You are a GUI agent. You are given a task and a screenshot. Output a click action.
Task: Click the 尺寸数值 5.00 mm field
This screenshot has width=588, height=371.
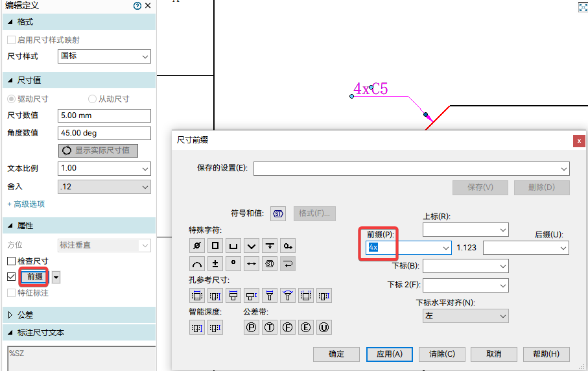(104, 115)
